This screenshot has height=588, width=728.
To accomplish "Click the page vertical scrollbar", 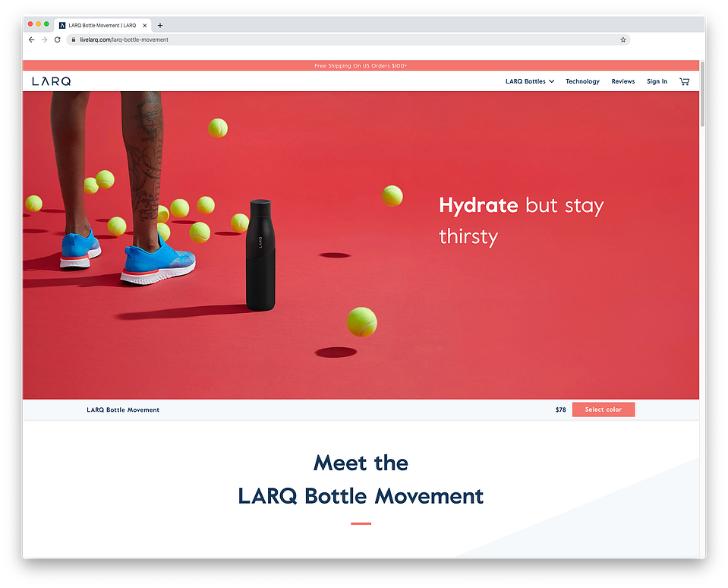I will [702, 94].
